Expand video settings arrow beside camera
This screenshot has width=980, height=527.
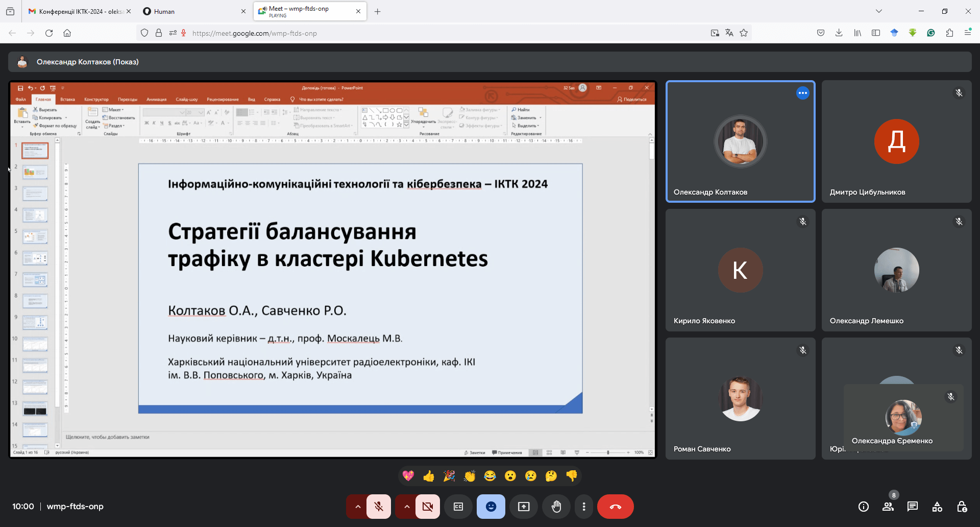point(407,507)
